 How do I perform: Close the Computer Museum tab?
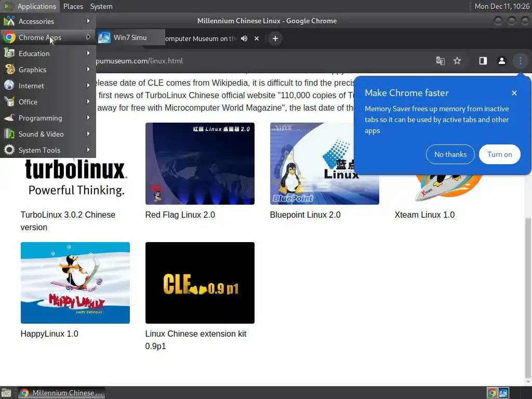coord(257,38)
